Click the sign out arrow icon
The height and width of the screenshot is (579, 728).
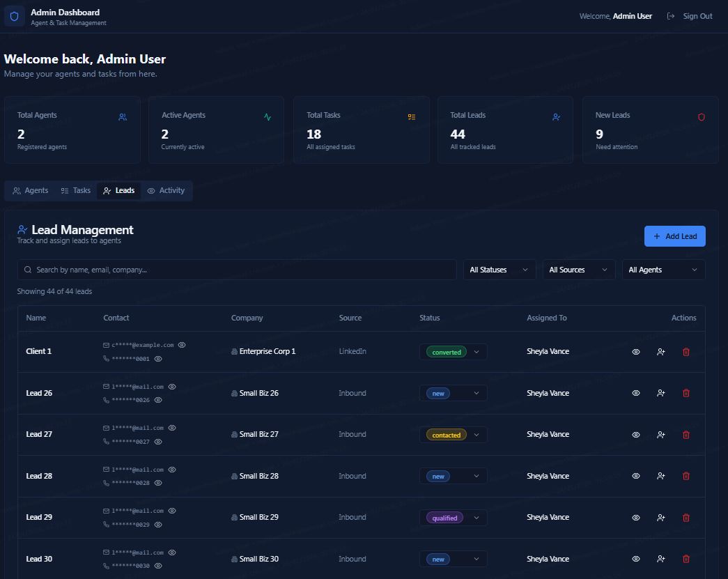point(670,16)
